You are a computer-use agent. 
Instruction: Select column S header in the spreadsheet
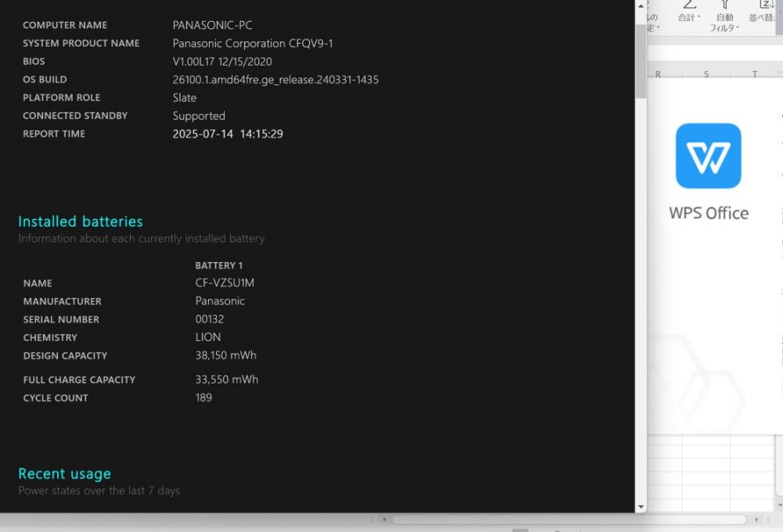(706, 74)
